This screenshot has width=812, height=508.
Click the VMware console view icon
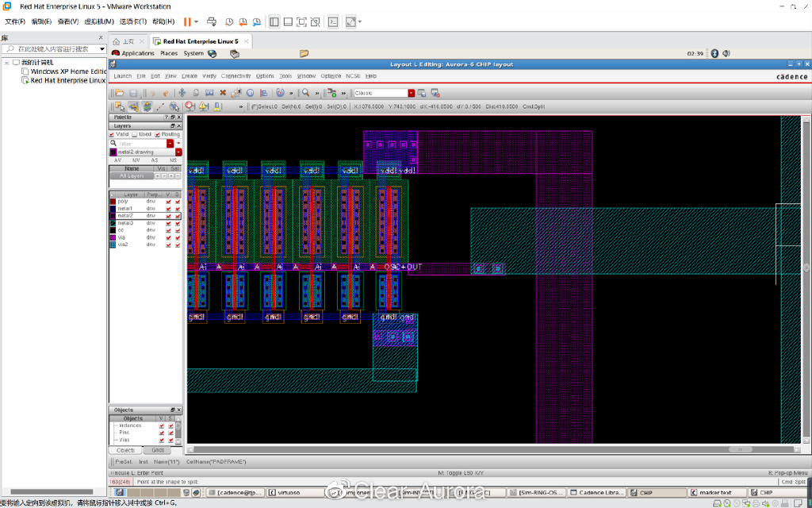[x=334, y=21]
